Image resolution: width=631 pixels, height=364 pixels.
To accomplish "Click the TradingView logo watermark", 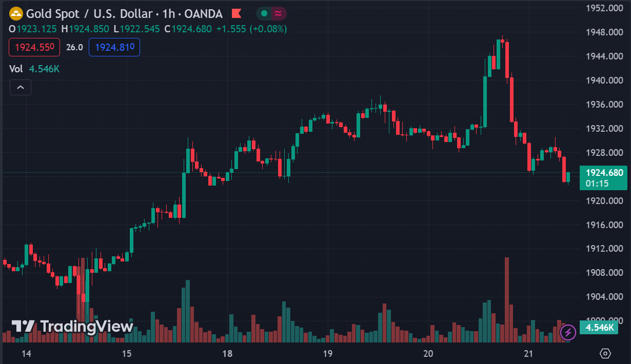I will tap(72, 327).
